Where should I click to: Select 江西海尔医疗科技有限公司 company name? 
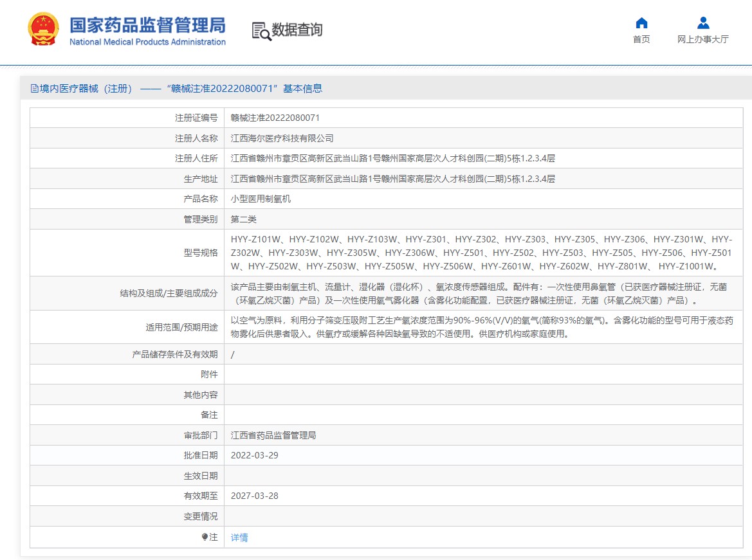282,139
